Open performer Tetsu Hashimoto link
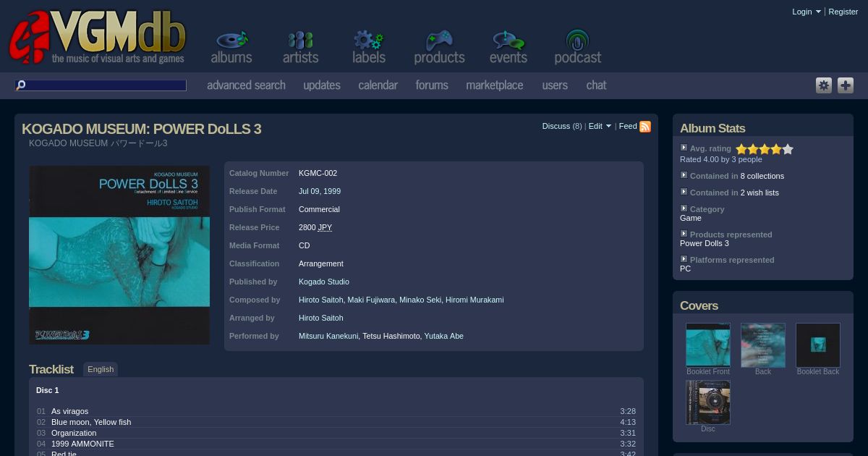868x456 pixels. pos(391,336)
